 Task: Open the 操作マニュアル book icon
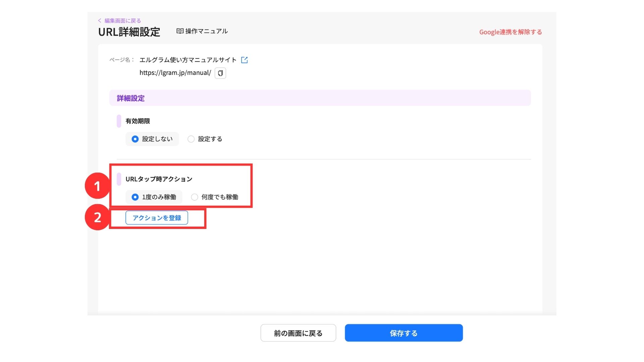[180, 31]
